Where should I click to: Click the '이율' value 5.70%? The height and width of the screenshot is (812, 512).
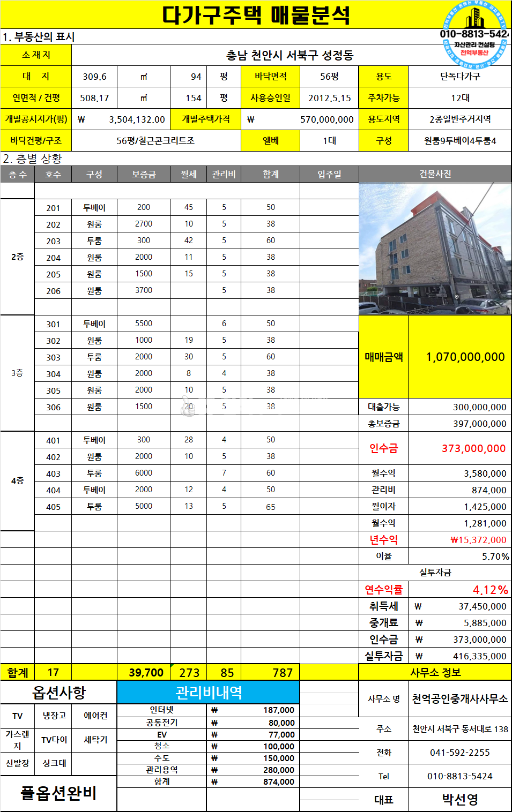495,557
